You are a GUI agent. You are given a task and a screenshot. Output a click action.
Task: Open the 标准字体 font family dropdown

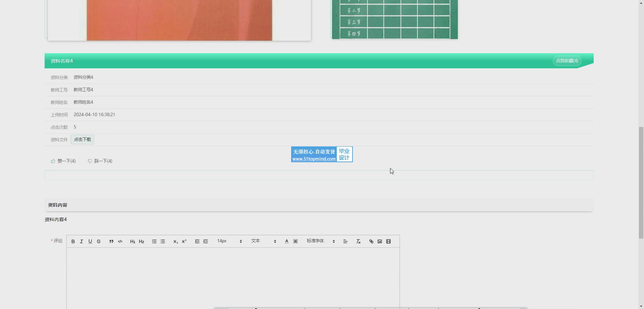point(321,241)
